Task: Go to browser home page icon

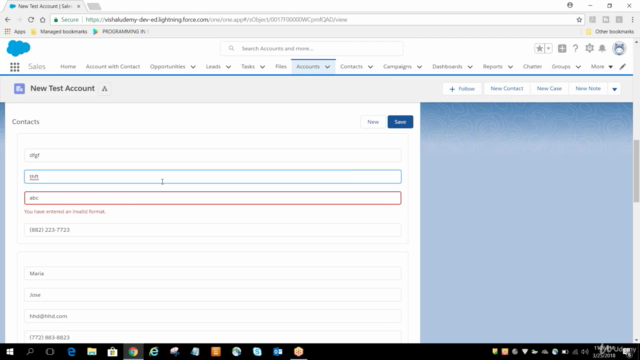Action: coord(42,20)
